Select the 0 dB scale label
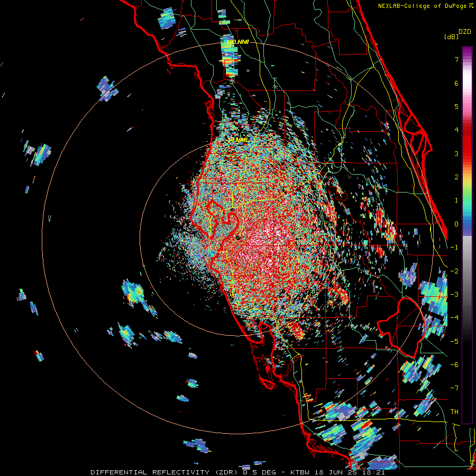The height and width of the screenshot is (476, 476). tap(456, 224)
